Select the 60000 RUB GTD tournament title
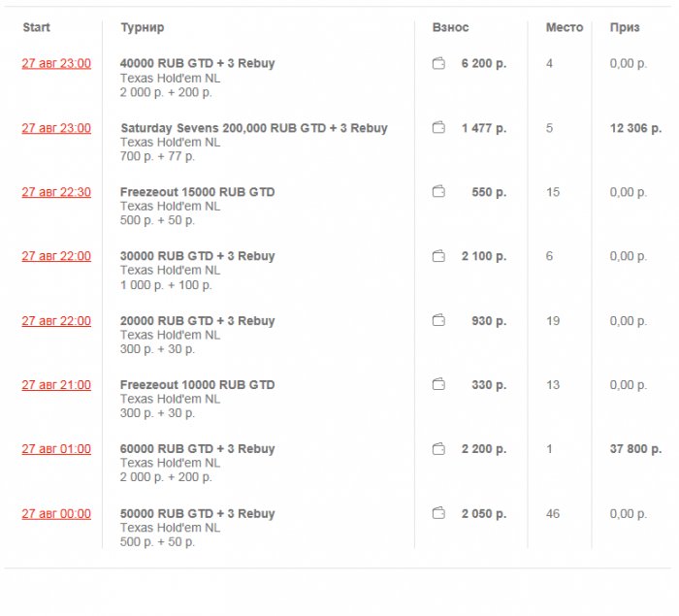 (x=197, y=449)
